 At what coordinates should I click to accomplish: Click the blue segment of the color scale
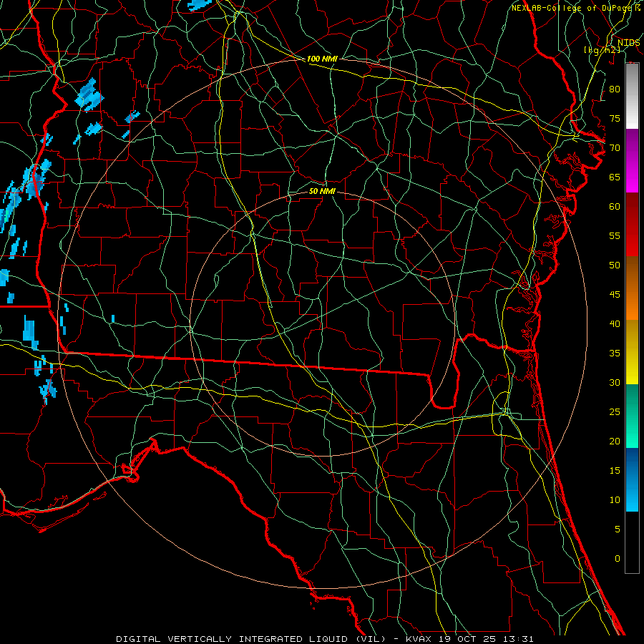coord(632,479)
